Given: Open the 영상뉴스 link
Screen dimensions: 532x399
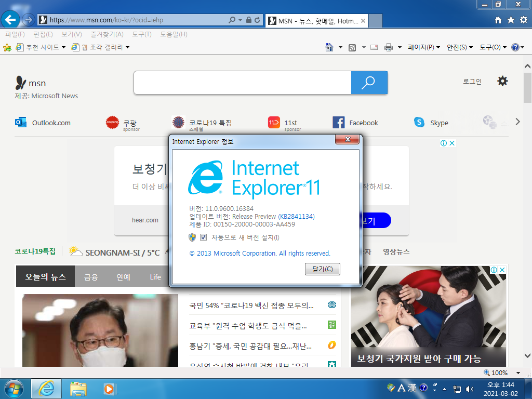Looking at the screenshot, I should click(x=396, y=252).
